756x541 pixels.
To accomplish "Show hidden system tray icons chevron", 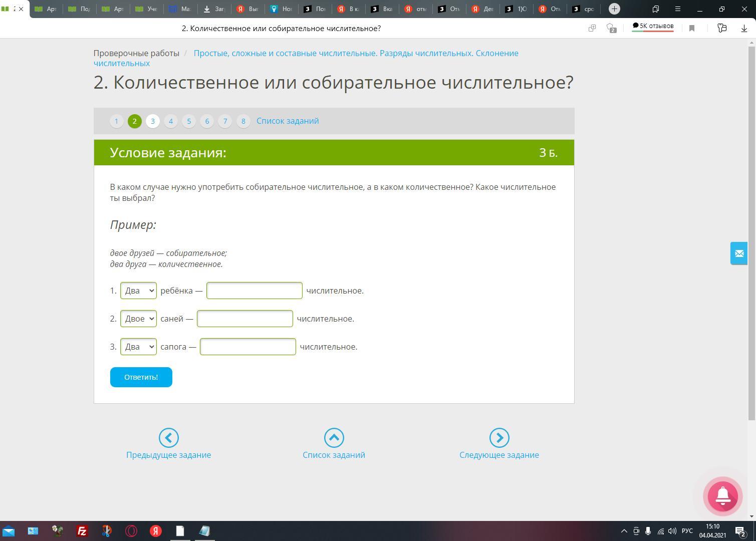I will (624, 531).
